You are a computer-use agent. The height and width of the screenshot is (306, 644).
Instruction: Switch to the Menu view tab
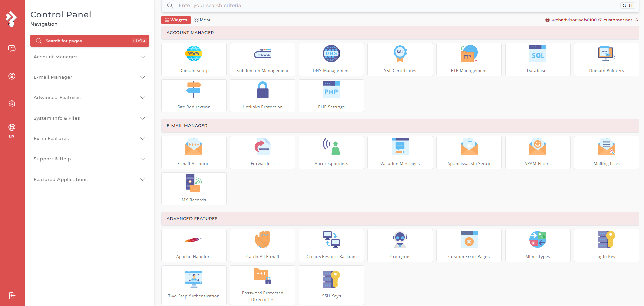(x=203, y=20)
